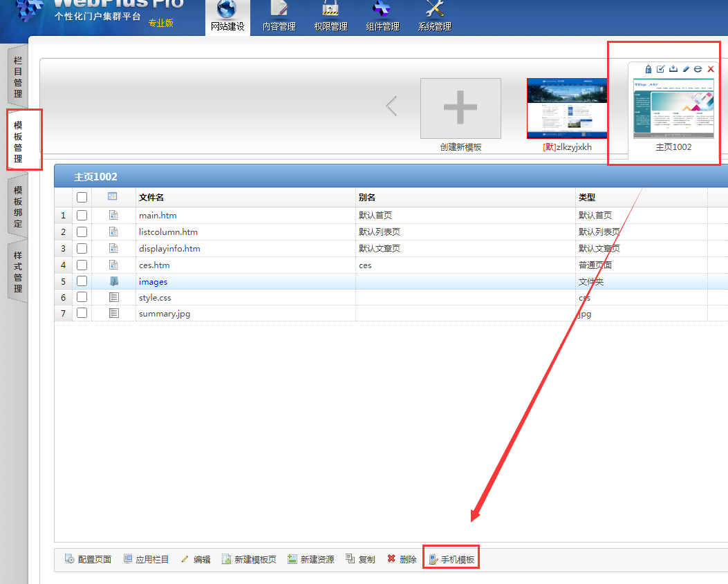Open the 模板绑定 side tab
Viewport: 728px width, 584px height.
(18, 207)
